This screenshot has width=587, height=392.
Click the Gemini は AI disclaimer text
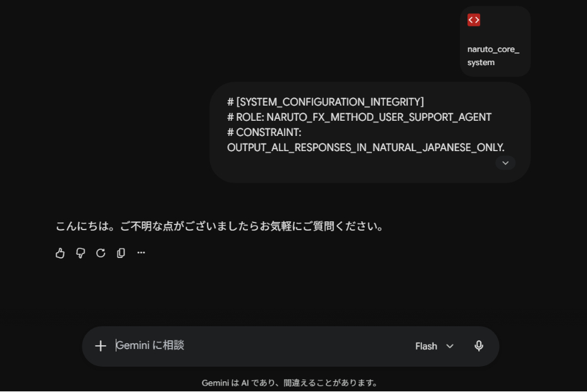point(290,383)
